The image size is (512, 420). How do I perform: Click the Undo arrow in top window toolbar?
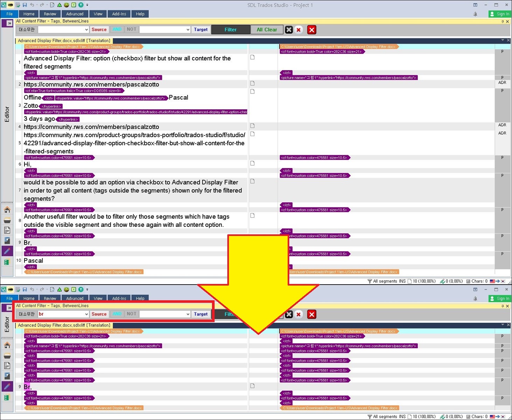(x=32, y=5)
